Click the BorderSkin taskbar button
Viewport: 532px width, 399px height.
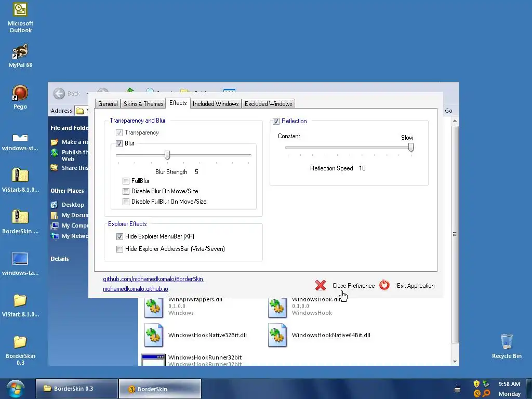(x=160, y=389)
